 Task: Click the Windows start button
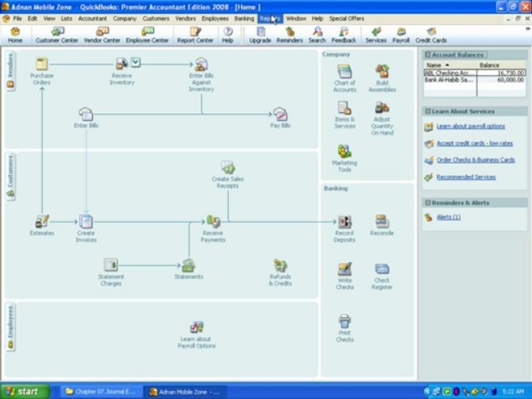pyautogui.click(x=25, y=392)
